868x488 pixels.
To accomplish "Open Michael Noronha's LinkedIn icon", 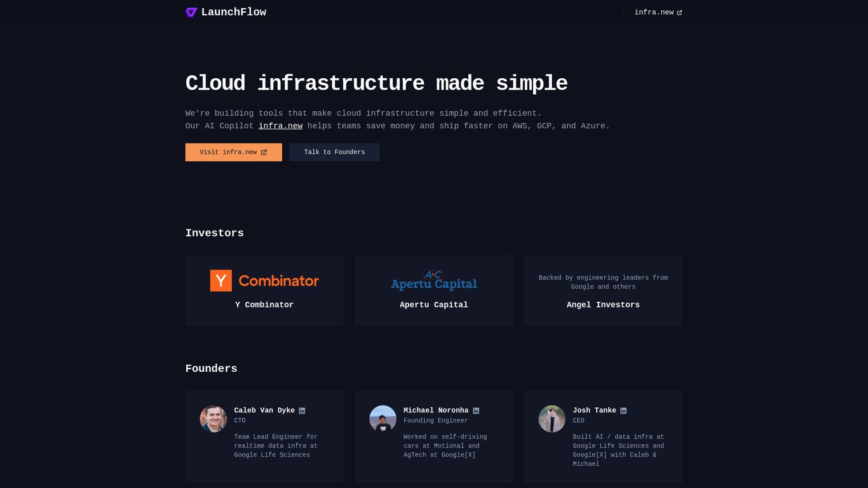I will (476, 410).
